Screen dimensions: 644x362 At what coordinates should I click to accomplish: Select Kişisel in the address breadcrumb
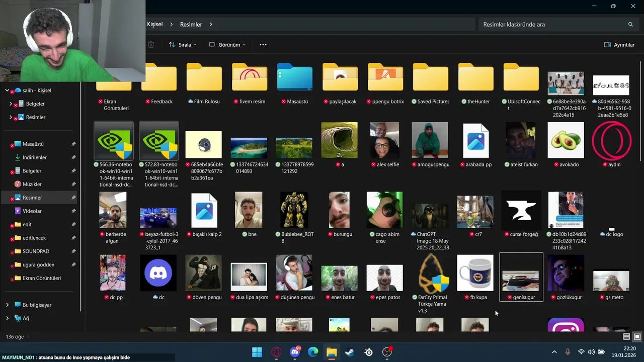154,24
